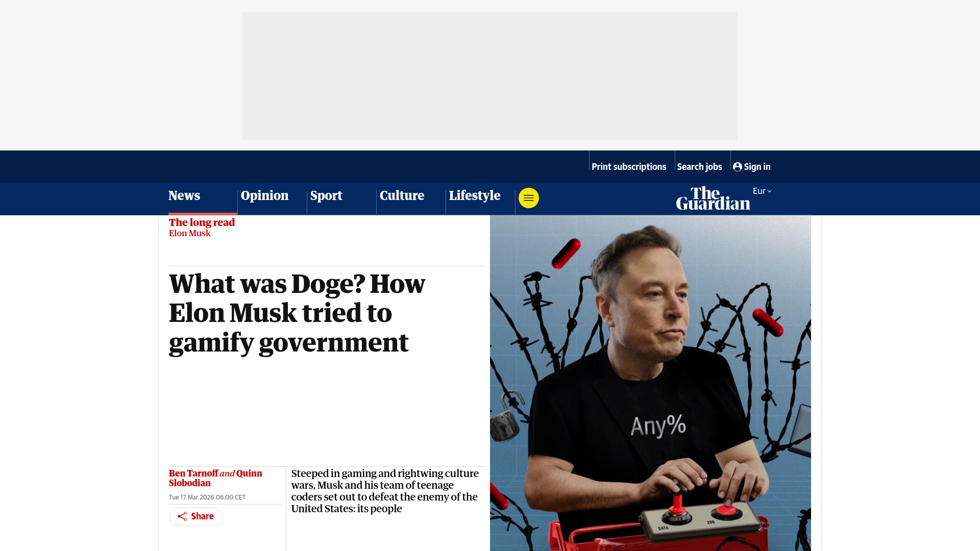Expand the Eur edition dropdown
980x551 pixels.
pos(762,191)
